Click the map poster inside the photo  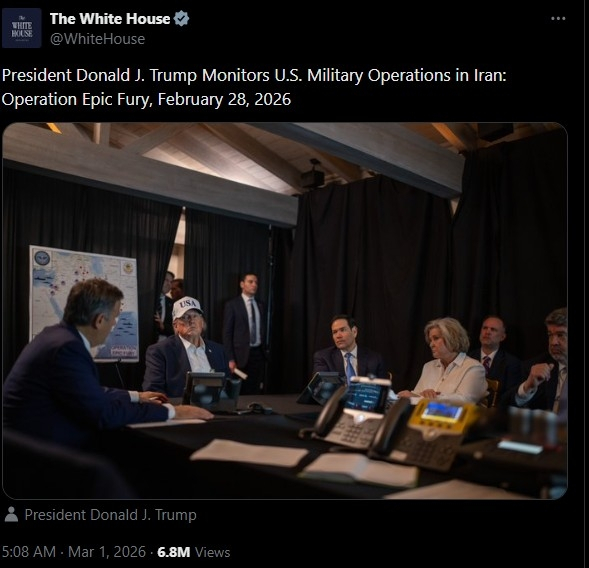pyautogui.click(x=84, y=304)
